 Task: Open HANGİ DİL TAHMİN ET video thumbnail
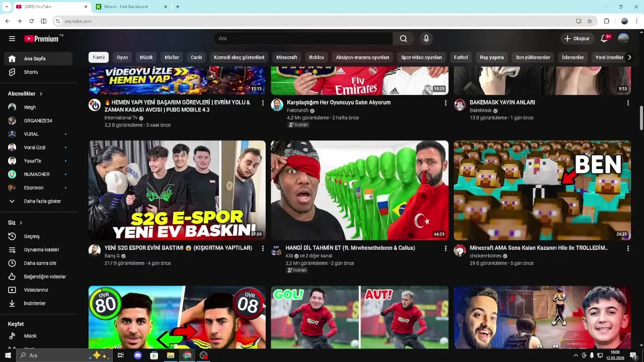(360, 190)
